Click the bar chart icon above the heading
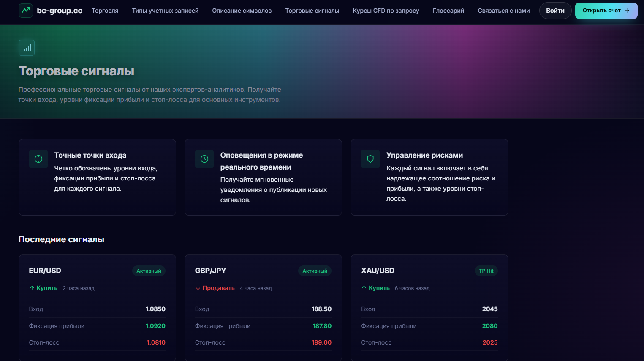 click(27, 48)
